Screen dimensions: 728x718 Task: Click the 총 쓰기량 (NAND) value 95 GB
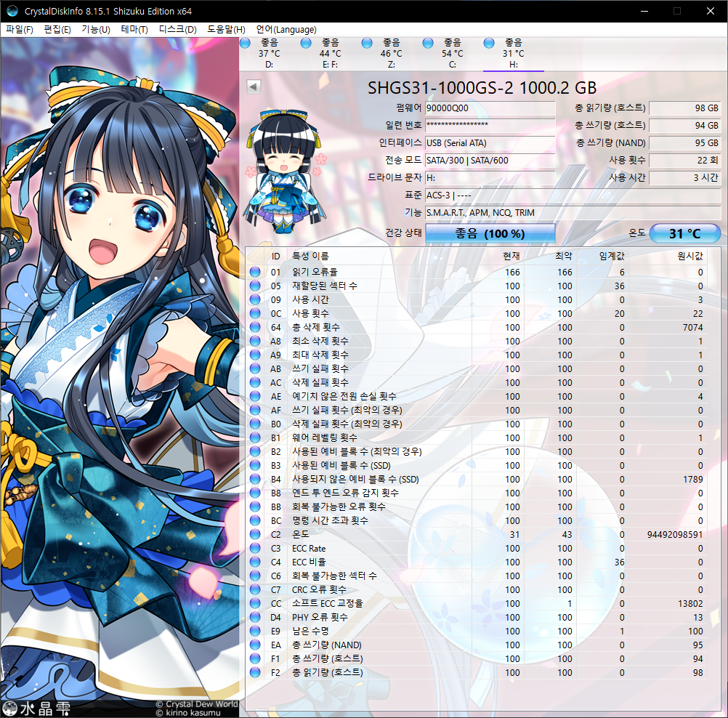685,143
